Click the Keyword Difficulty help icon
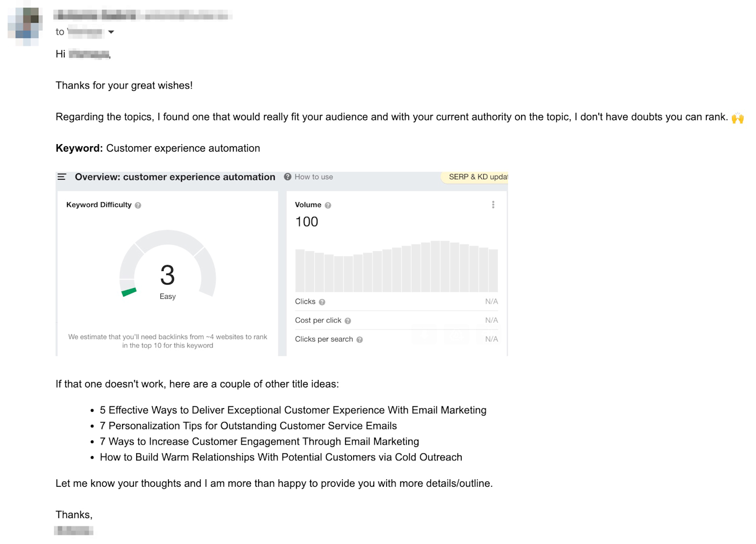The image size is (756, 544). 138,206
